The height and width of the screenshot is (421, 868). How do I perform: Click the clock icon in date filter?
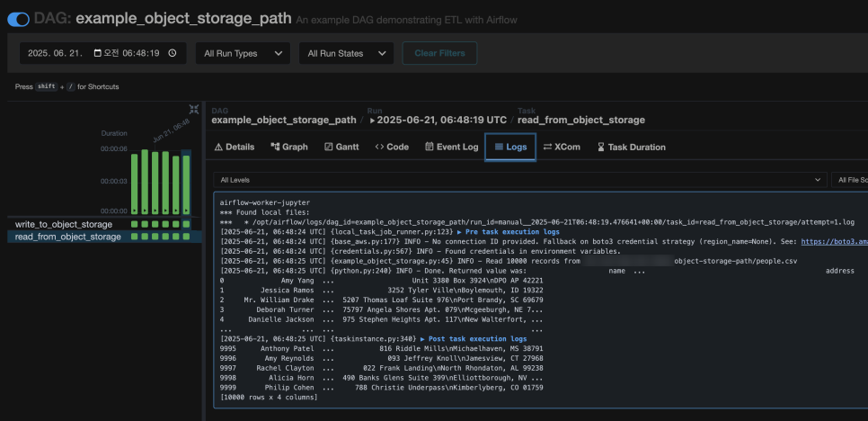(173, 53)
